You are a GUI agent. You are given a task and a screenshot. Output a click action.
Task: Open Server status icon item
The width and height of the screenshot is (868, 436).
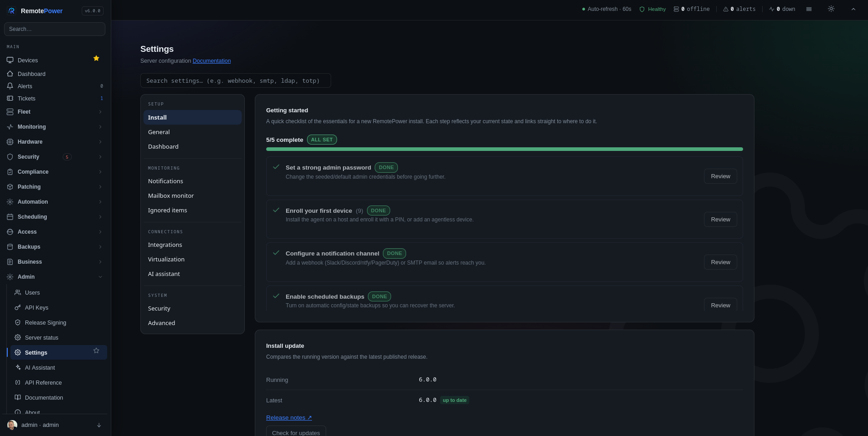coord(18,338)
